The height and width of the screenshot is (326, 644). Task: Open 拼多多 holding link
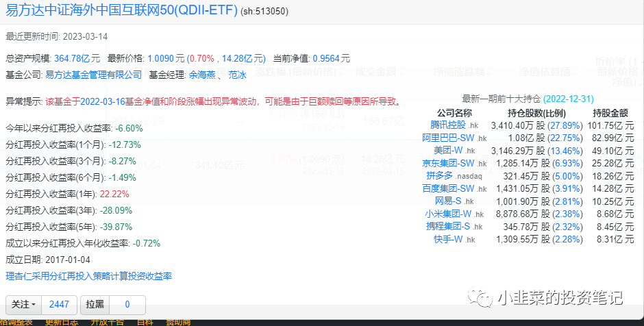click(x=439, y=176)
